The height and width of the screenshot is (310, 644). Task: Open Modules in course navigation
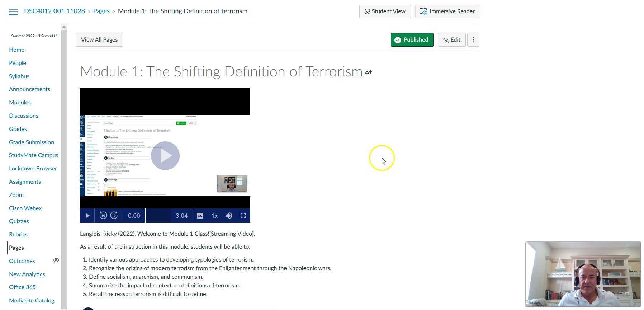(x=20, y=102)
